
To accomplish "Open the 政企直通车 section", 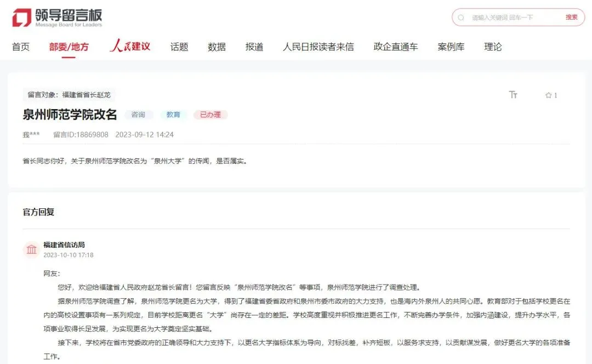I will (396, 47).
